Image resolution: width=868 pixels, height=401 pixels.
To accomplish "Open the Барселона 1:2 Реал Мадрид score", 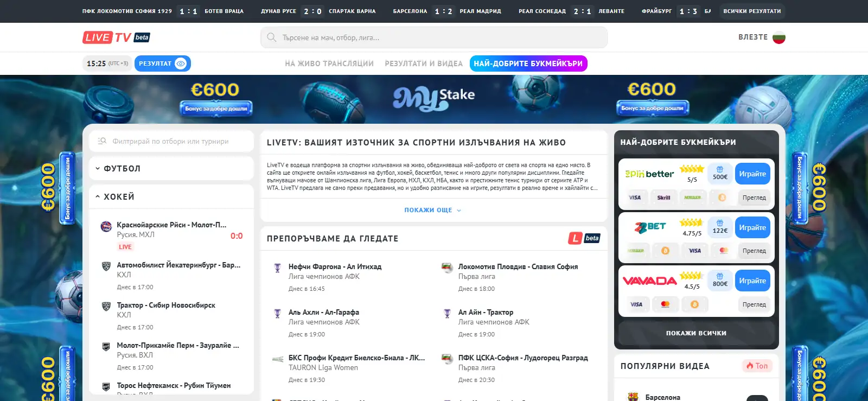I will pos(447,11).
